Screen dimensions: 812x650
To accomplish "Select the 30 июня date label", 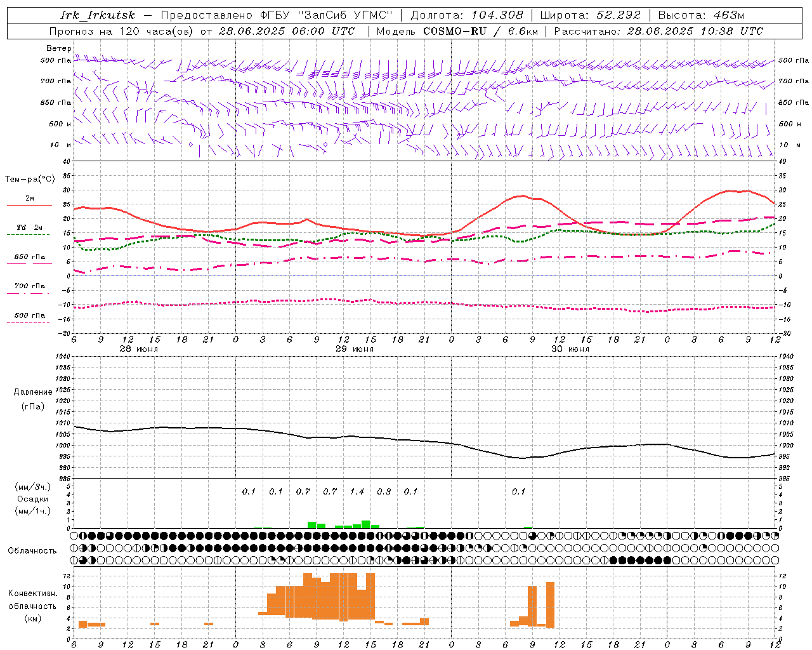I will pos(570,349).
